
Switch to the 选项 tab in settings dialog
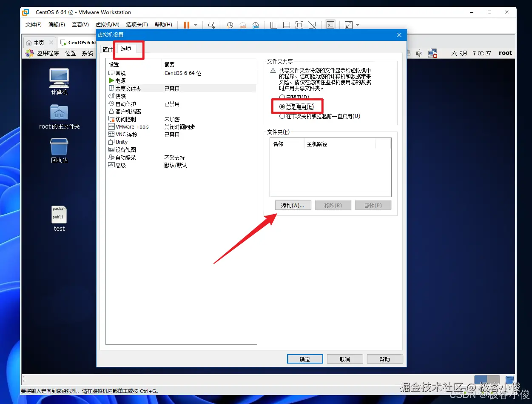pos(126,49)
